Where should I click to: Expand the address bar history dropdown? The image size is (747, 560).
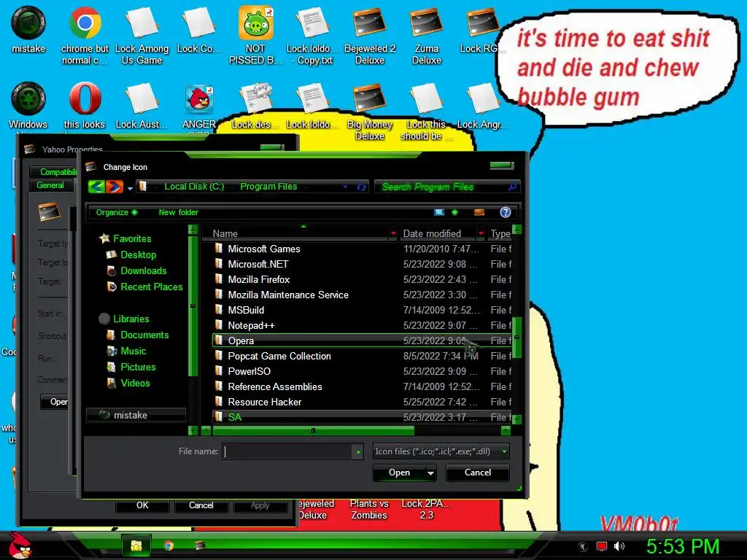coord(345,187)
